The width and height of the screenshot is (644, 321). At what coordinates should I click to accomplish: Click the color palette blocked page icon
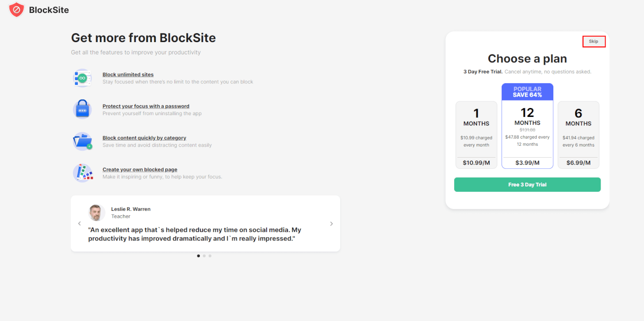click(x=83, y=173)
